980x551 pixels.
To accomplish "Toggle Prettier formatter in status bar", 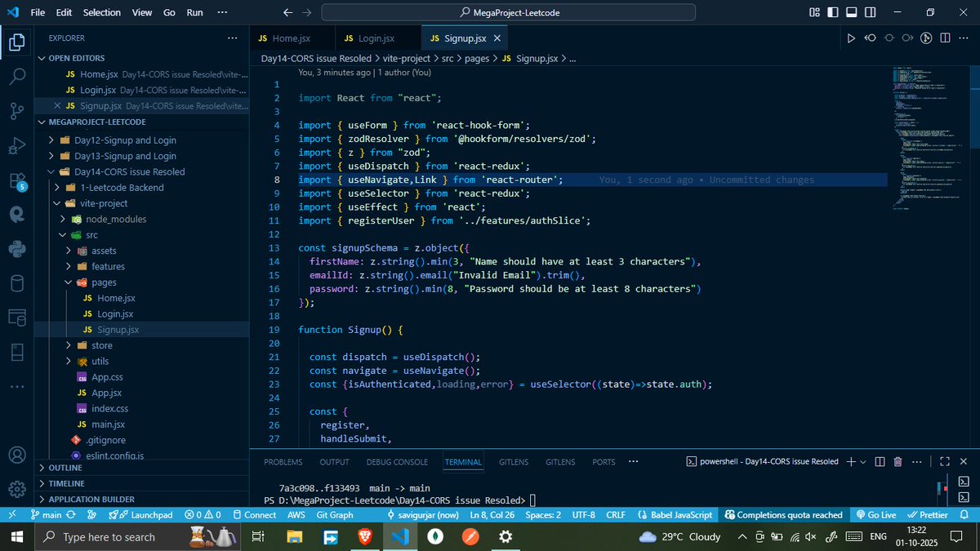I will 927,515.
